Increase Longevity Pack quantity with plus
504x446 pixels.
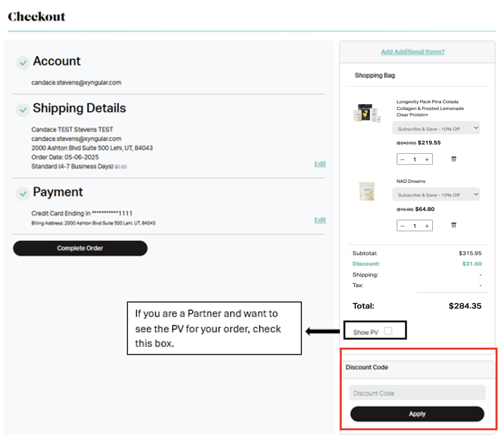(x=427, y=159)
